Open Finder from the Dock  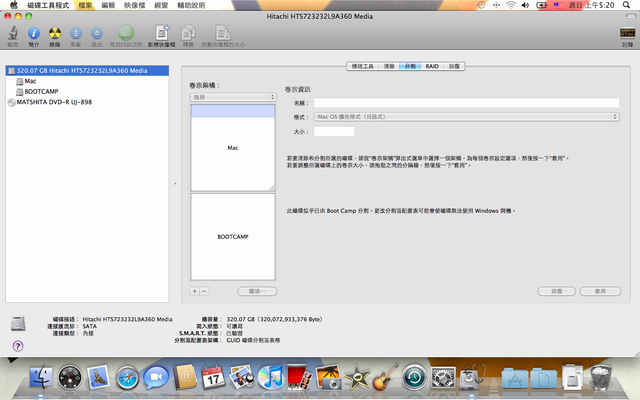point(41,377)
